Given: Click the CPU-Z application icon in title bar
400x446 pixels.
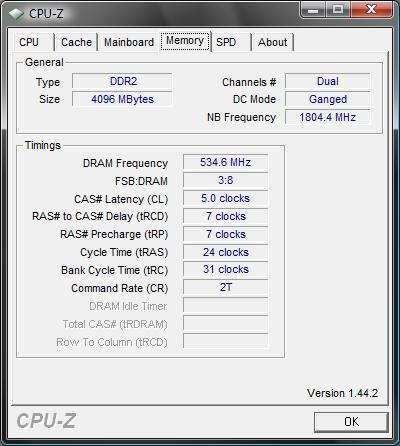Looking at the screenshot, I should coord(16,13).
